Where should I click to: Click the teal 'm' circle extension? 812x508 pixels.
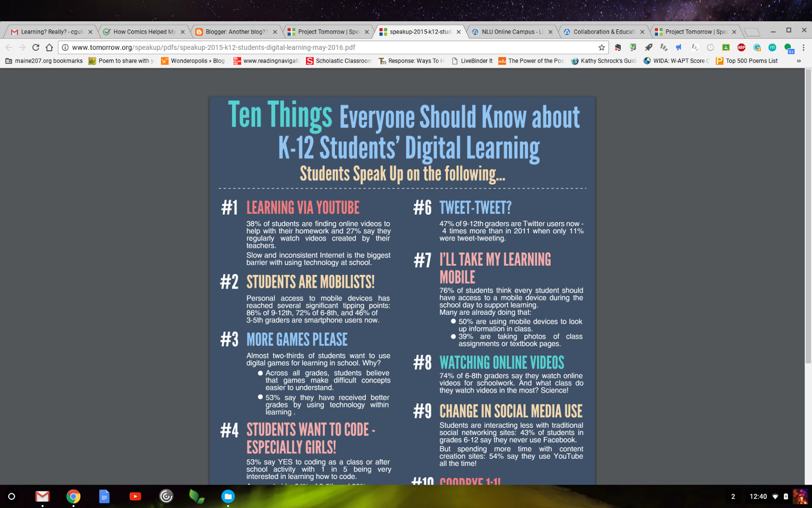click(772, 47)
